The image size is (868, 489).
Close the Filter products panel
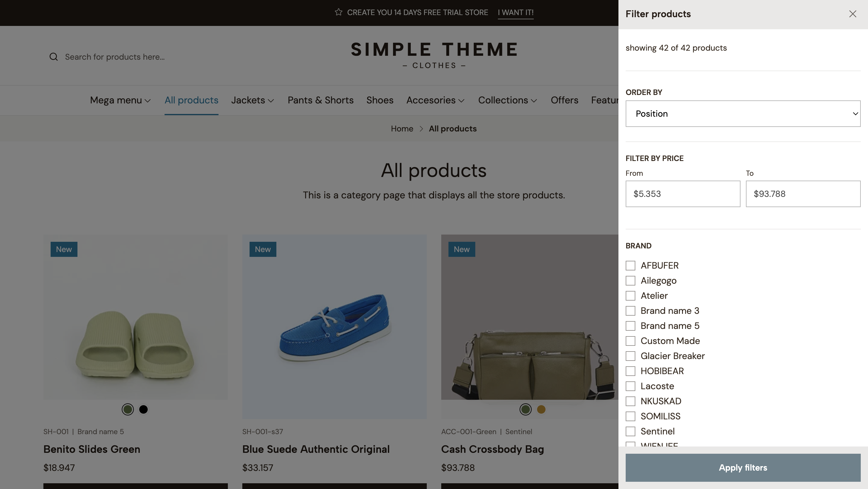point(853,14)
